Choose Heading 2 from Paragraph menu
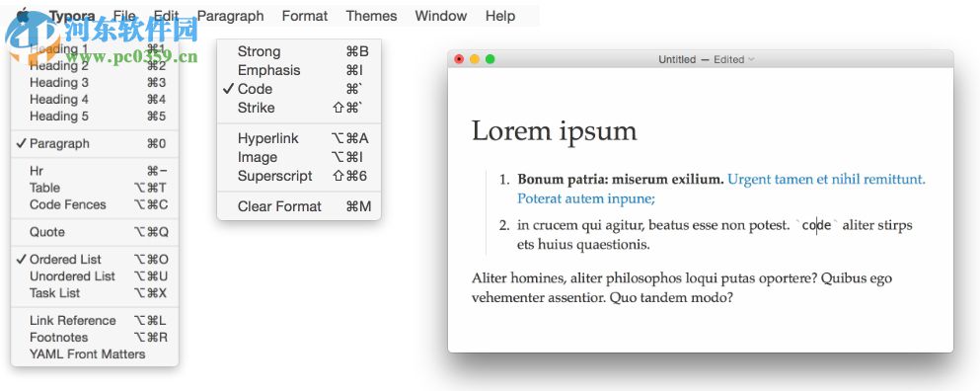The image size is (980, 391). pyautogui.click(x=95, y=66)
